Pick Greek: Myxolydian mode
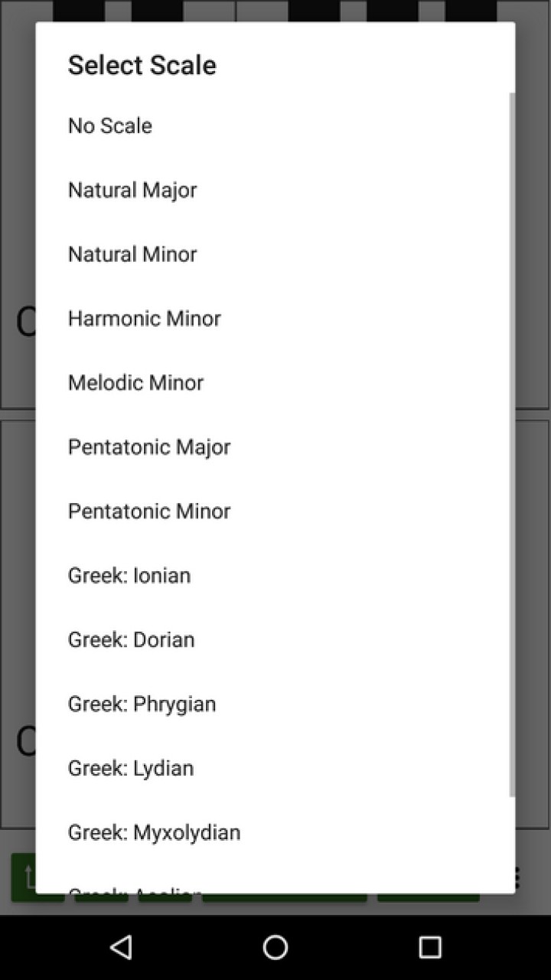 point(275,833)
